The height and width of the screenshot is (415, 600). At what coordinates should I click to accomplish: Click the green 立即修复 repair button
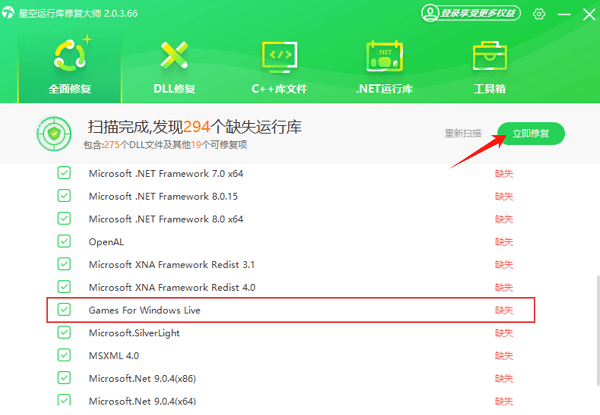point(531,133)
